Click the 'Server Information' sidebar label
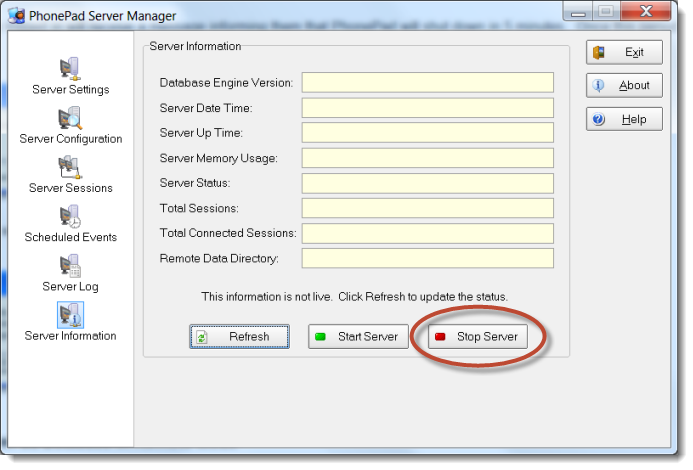This screenshot has height=470, width=693. 70,336
